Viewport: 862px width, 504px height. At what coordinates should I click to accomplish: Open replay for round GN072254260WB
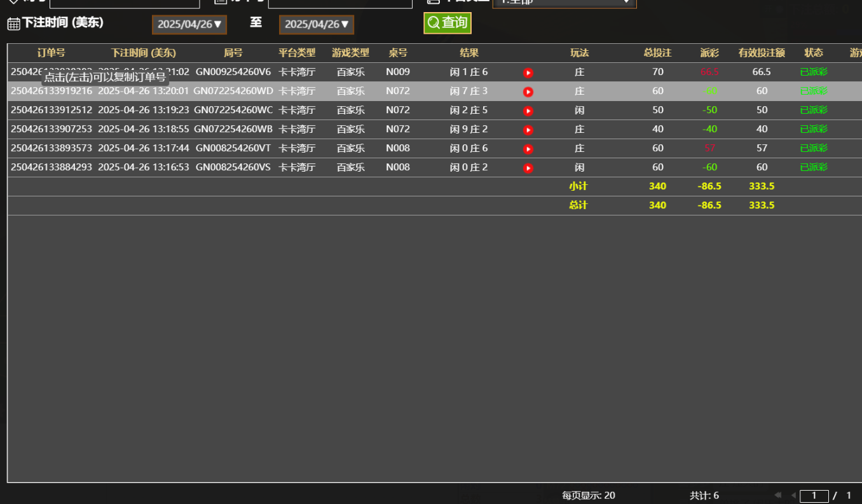pos(528,130)
